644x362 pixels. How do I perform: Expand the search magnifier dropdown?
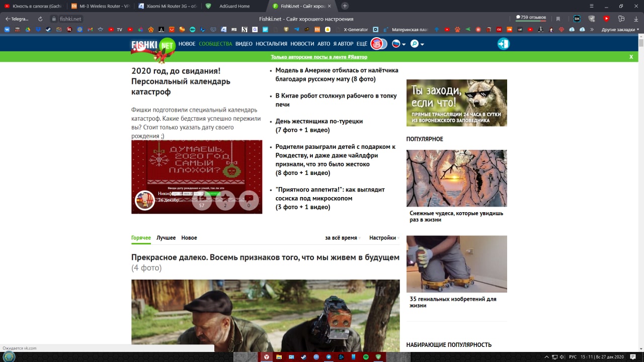[417, 44]
